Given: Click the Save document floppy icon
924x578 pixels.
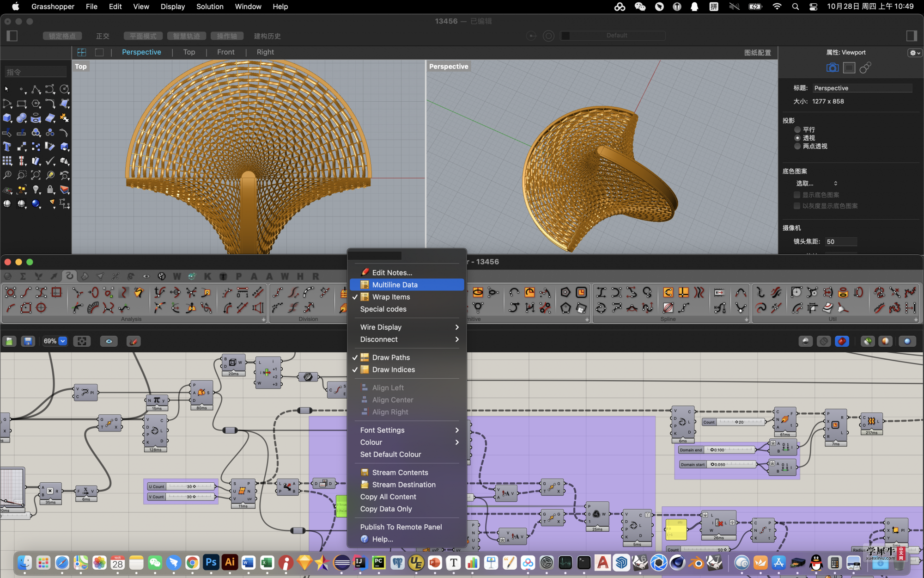Looking at the screenshot, I should click(x=28, y=341).
